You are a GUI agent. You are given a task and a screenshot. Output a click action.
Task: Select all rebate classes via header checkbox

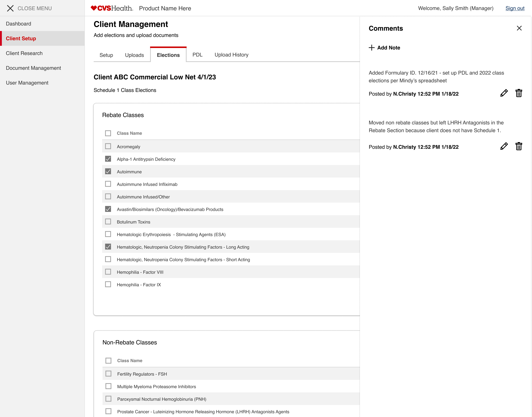click(108, 133)
